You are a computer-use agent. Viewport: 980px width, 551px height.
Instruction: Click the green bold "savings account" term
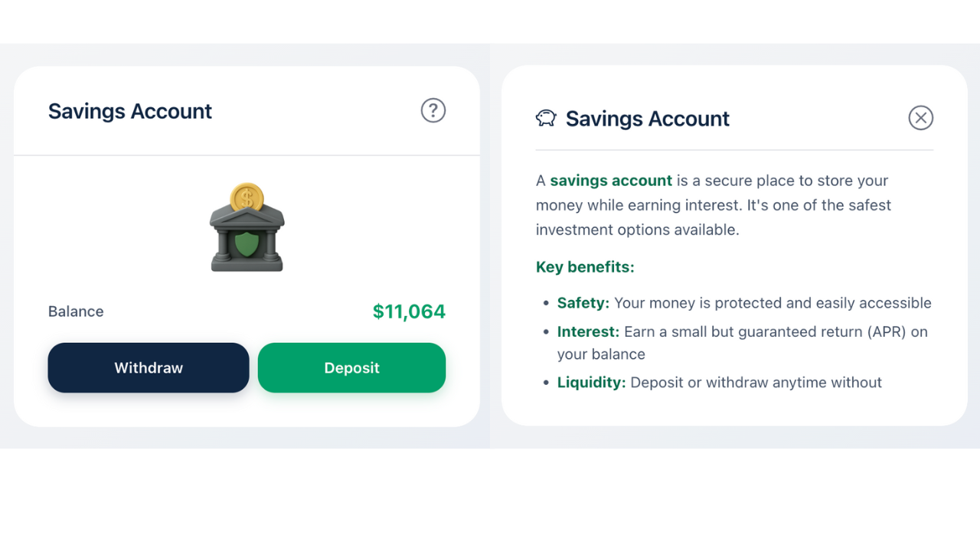(x=611, y=181)
